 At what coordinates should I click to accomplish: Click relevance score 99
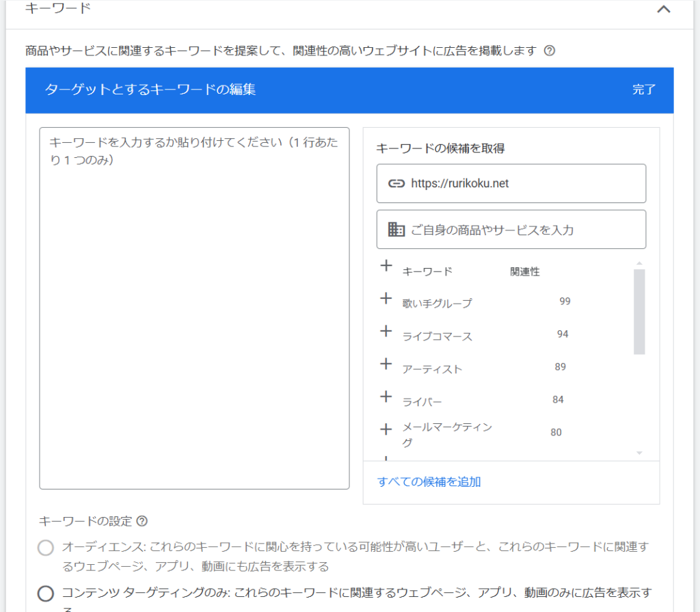(x=565, y=302)
